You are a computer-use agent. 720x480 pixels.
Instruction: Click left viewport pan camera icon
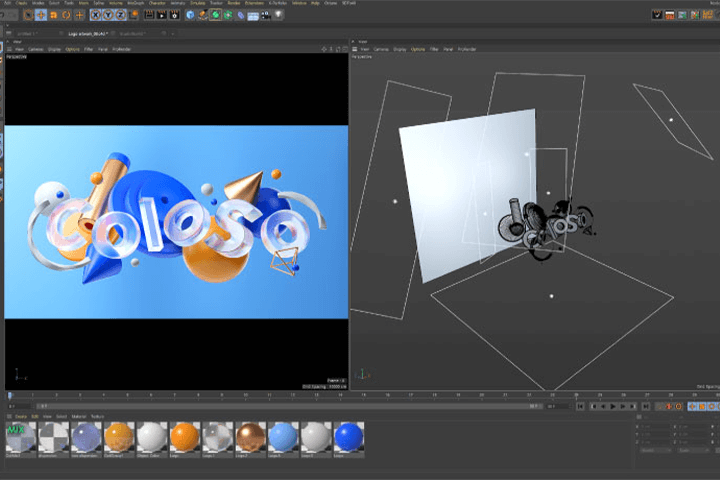tap(324, 49)
